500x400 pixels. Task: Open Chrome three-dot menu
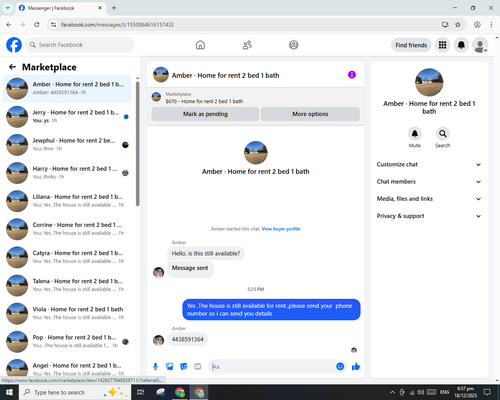tap(491, 25)
